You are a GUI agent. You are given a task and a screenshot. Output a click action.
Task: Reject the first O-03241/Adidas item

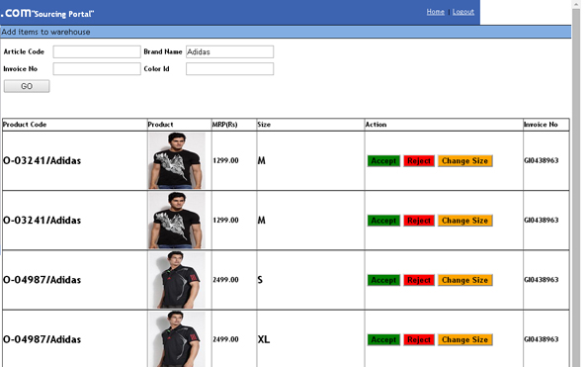click(419, 160)
